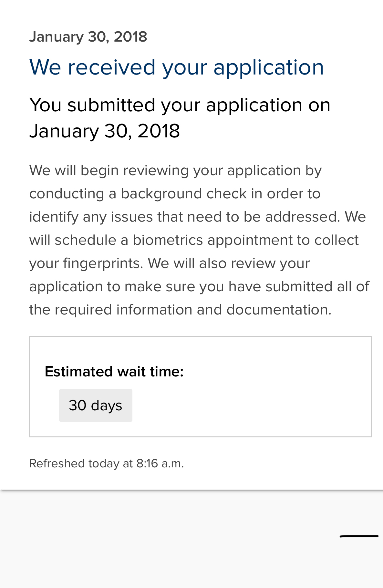Open the "We received your application" heading

coord(176,67)
